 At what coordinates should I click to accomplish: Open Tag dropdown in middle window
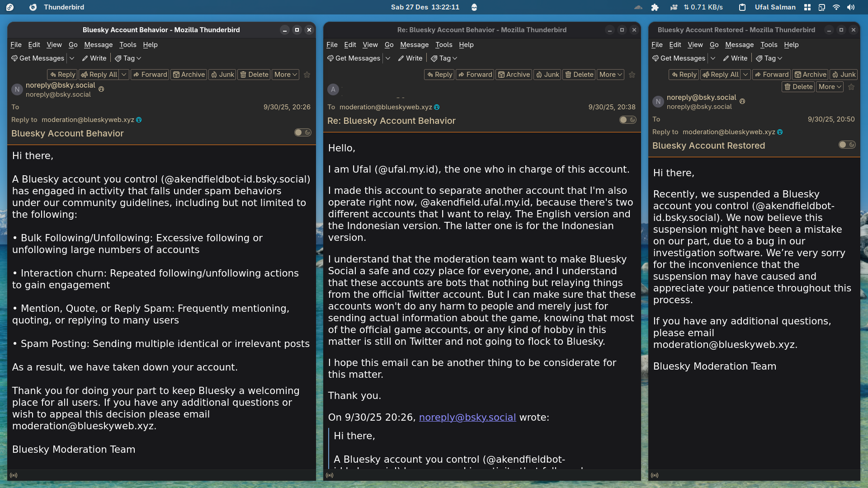[444, 58]
